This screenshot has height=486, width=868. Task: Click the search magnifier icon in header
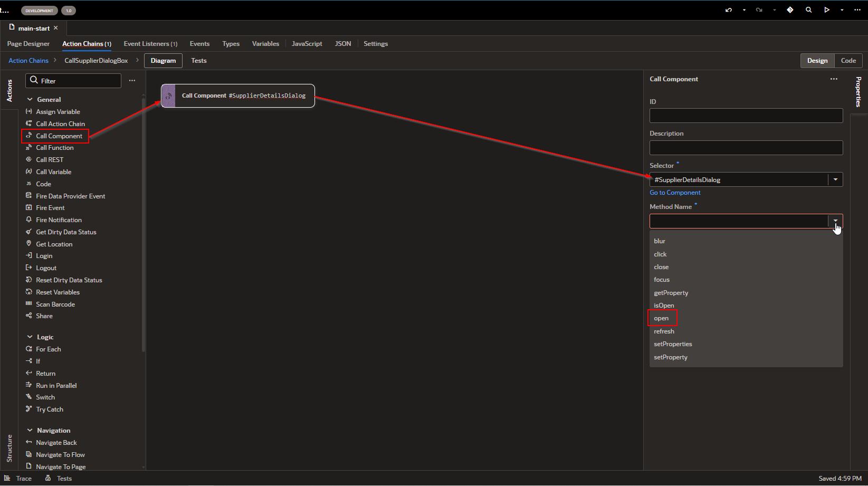[808, 10]
